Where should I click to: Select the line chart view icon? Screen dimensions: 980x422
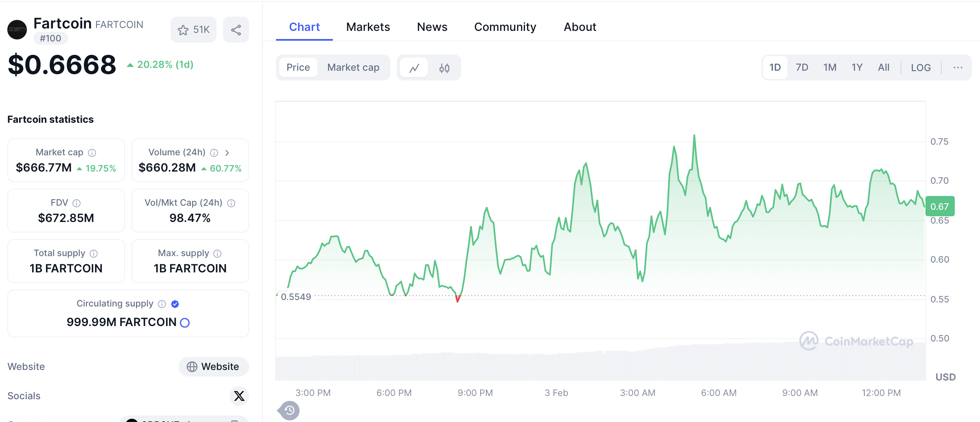click(414, 68)
